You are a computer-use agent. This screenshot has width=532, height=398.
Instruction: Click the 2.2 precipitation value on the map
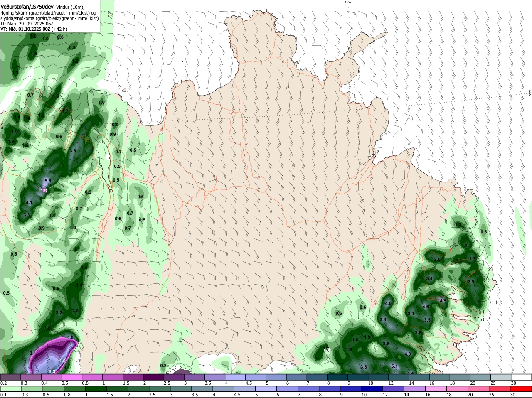pos(59,312)
